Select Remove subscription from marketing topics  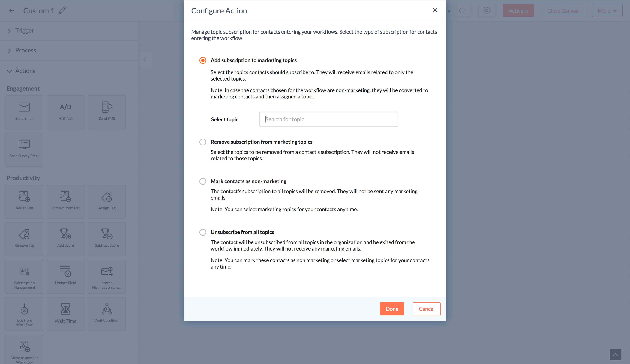point(203,142)
